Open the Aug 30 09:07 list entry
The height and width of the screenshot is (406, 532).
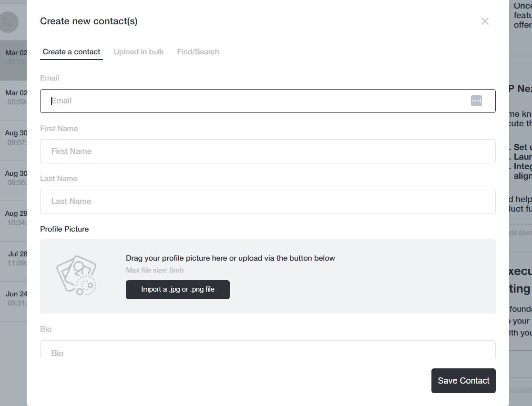14,137
